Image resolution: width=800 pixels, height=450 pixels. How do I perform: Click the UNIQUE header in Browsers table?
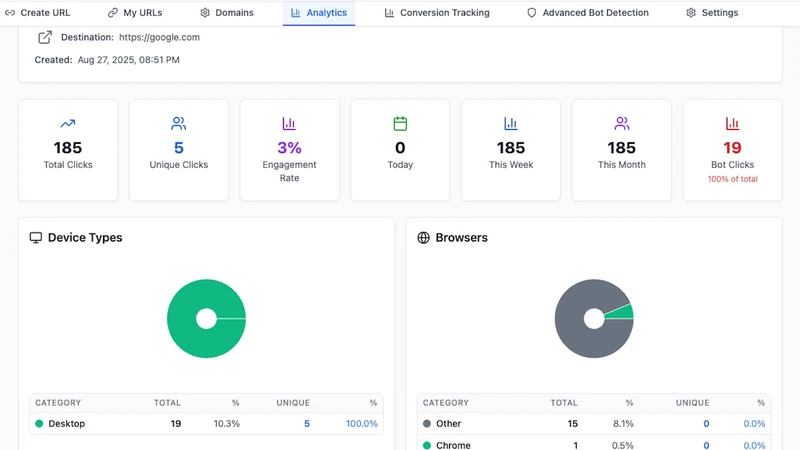point(692,403)
